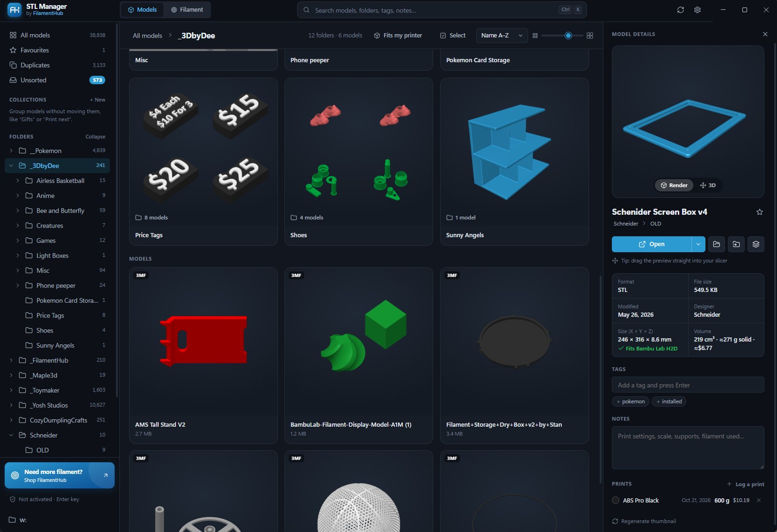Open the AMS Tall Stand V2 thumbnail
Image resolution: width=777 pixels, height=532 pixels.
(203, 341)
